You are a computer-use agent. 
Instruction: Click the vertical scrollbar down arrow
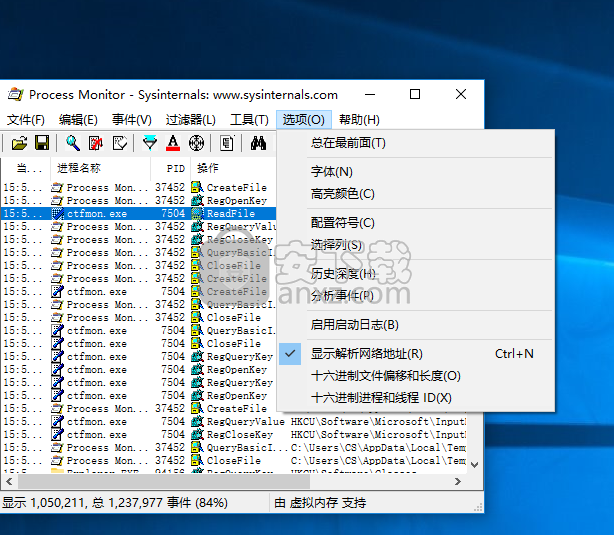[x=475, y=465]
